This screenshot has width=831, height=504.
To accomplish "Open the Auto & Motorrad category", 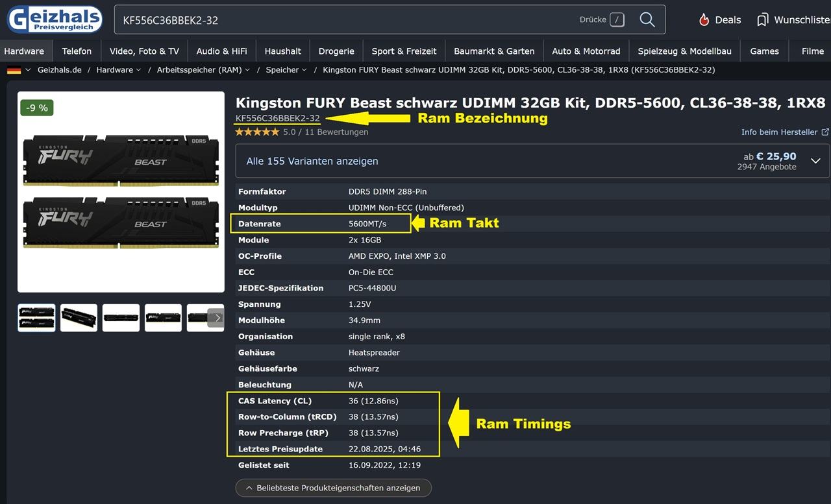I will tap(586, 51).
